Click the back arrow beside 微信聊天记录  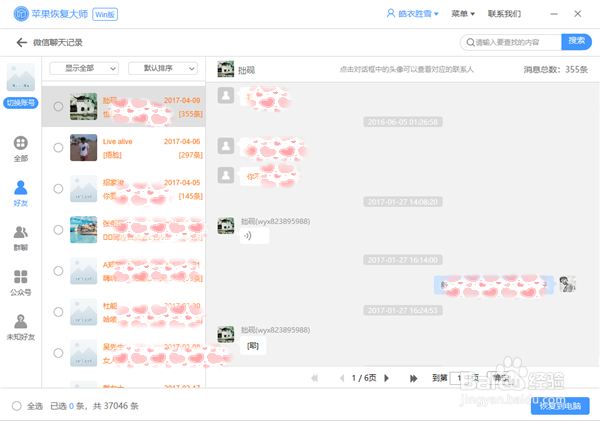21,42
